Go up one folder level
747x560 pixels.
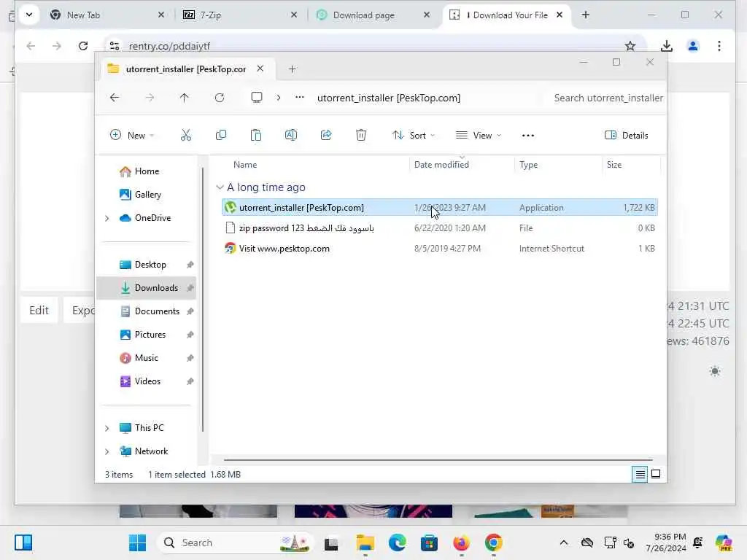tap(185, 98)
